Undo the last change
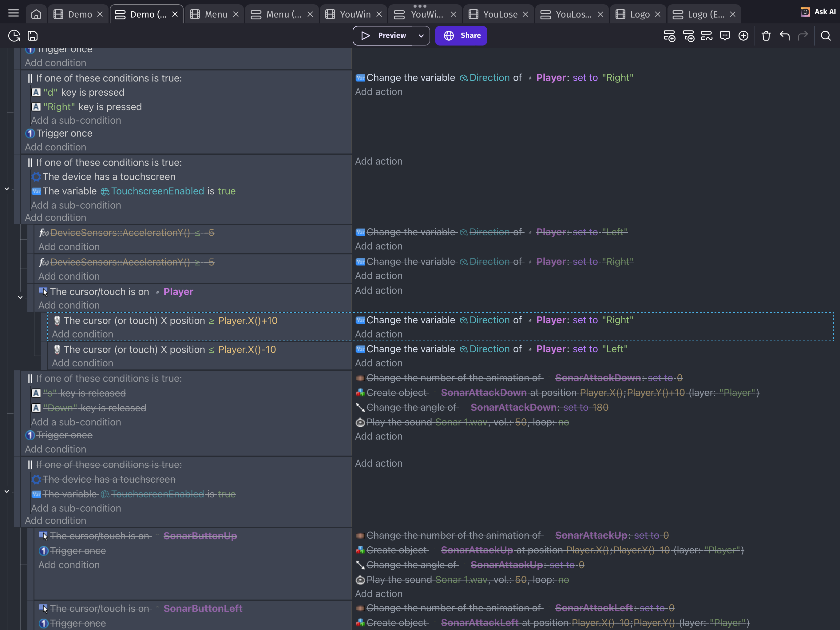Image resolution: width=840 pixels, height=630 pixels. tap(785, 36)
